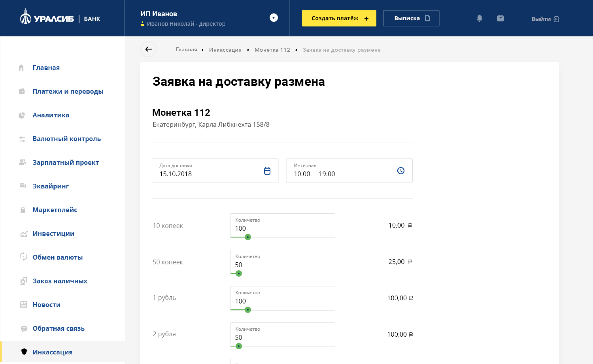
Task: Open the Интервал time range field
Action: click(x=349, y=171)
